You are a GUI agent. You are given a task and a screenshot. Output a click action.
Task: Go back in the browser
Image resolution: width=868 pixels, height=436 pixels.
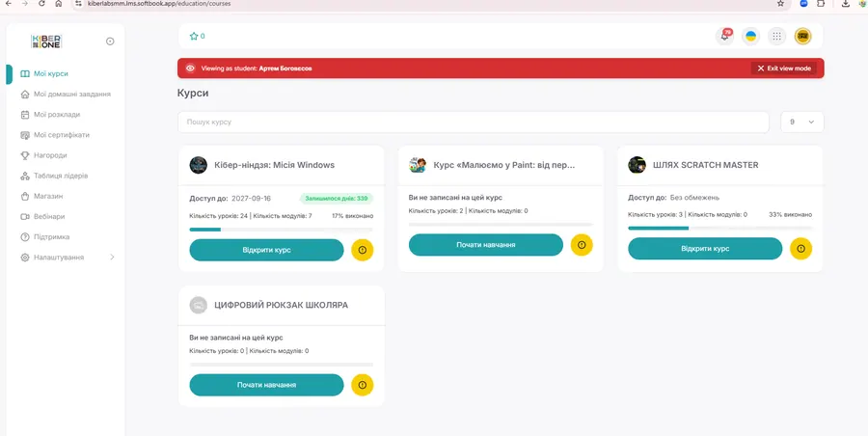click(8, 3)
